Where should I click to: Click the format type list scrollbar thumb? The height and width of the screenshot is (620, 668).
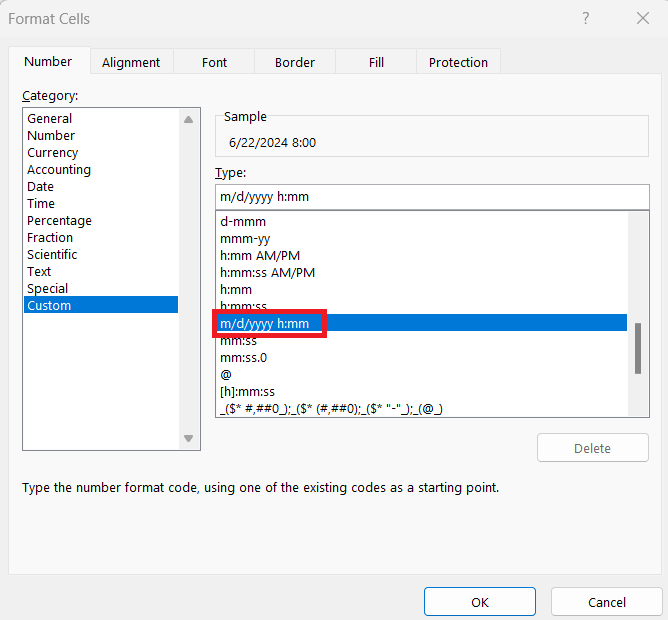point(638,349)
